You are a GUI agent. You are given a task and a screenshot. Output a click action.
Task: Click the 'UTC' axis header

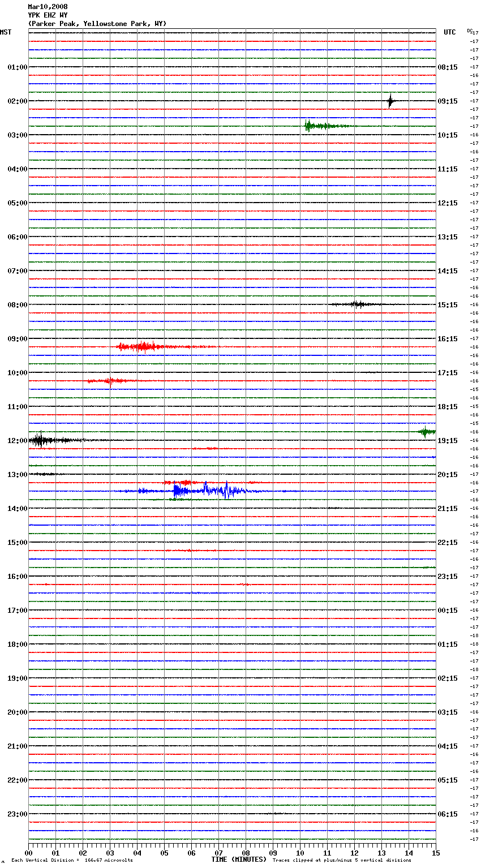(x=449, y=32)
